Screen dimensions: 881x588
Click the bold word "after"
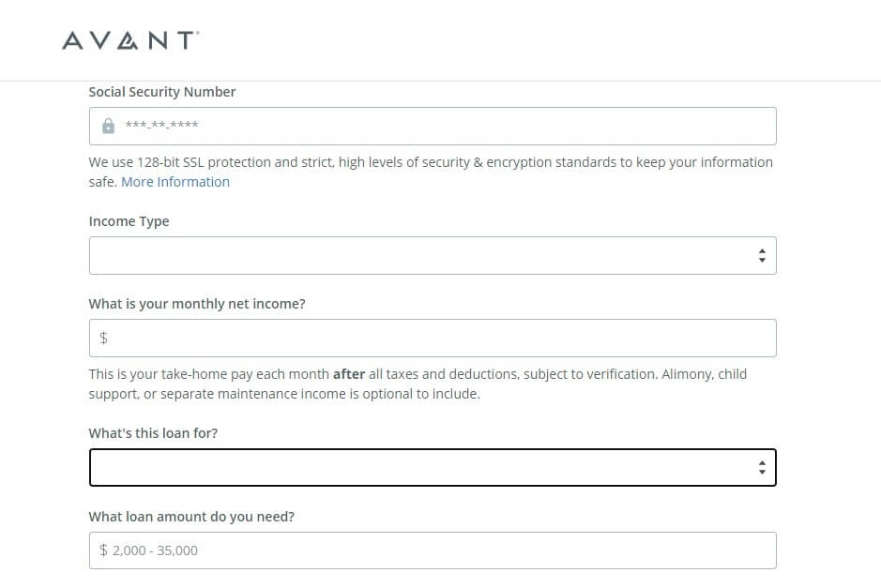click(349, 374)
